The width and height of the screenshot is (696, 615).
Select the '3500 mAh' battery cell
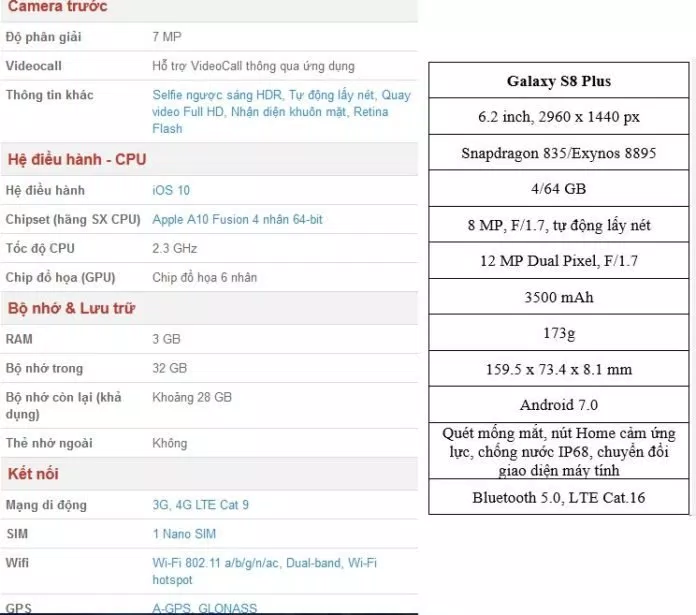tap(559, 297)
